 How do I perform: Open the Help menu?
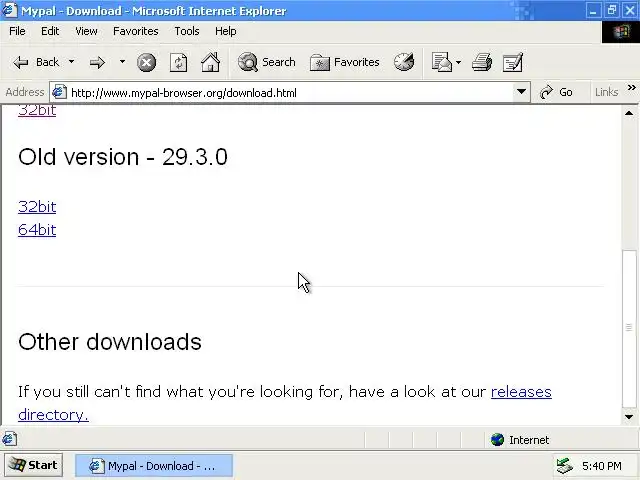[x=225, y=31]
